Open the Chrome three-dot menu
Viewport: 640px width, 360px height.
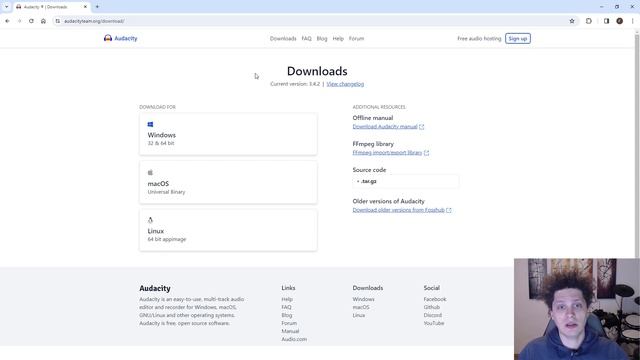633,21
